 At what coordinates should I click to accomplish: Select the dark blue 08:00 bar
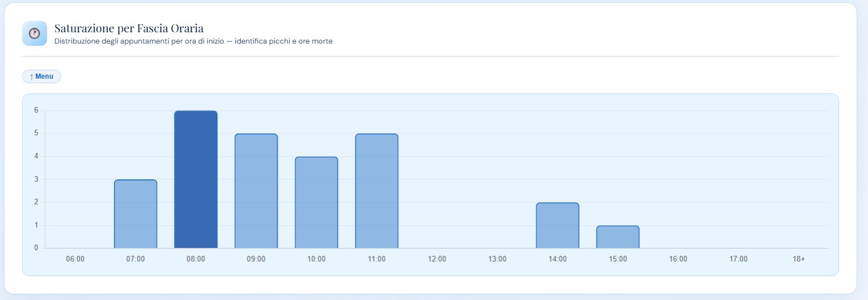pyautogui.click(x=196, y=179)
